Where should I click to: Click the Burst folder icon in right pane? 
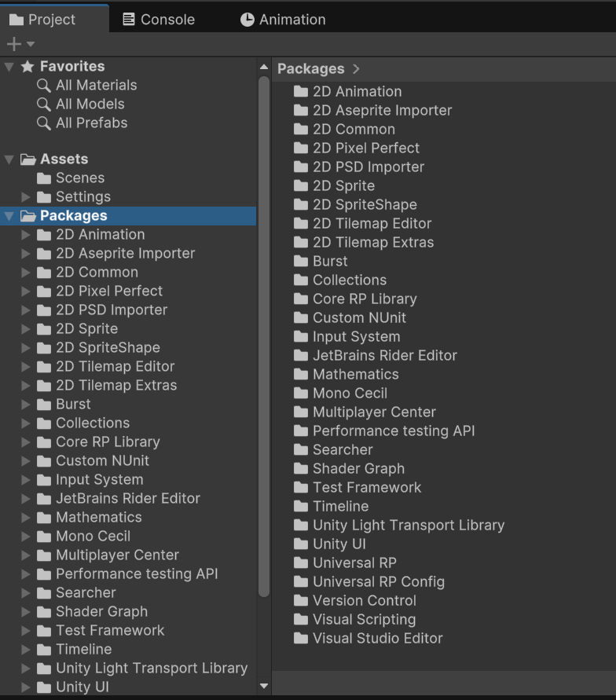(x=301, y=261)
